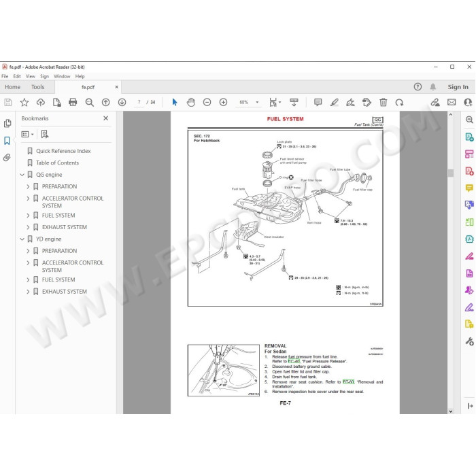This screenshot has width=476, height=476.
Task: Open the Export PDF right-pane tool
Action: (469, 137)
